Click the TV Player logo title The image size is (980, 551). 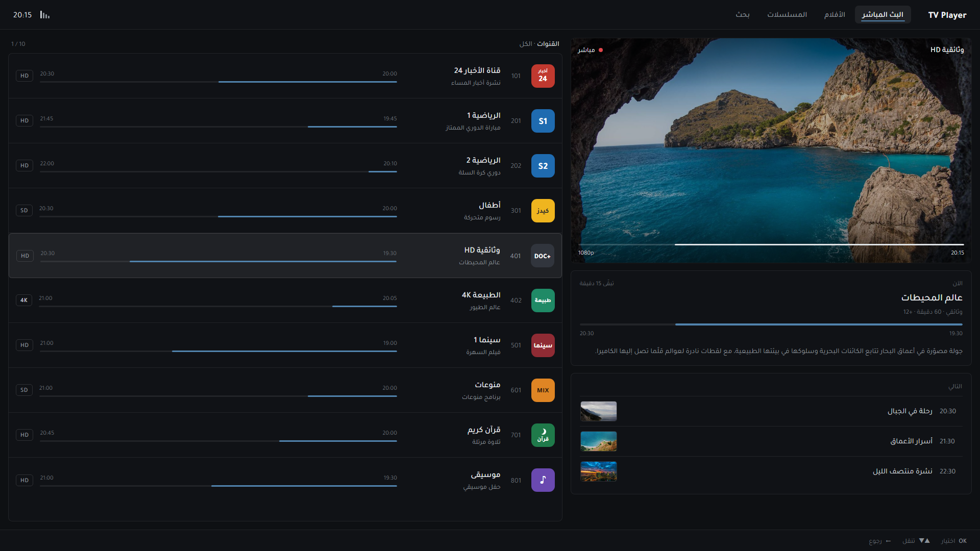[947, 15]
